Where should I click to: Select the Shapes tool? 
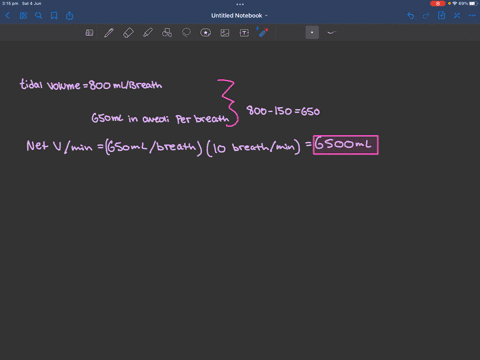click(167, 33)
